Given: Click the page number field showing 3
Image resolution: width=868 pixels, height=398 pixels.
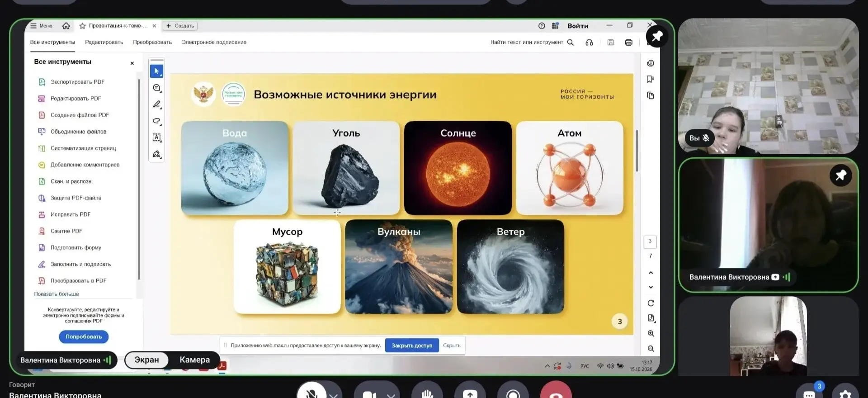Looking at the screenshot, I should pos(650,242).
